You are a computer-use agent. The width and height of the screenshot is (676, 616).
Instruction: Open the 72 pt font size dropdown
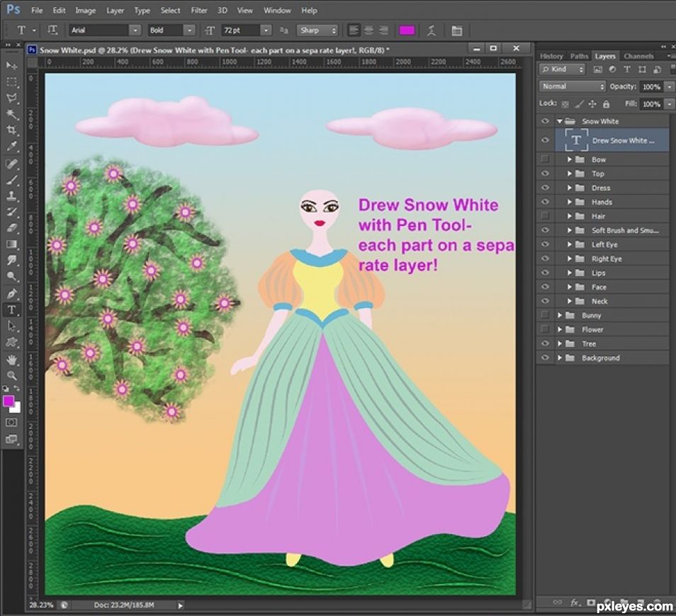point(266,30)
